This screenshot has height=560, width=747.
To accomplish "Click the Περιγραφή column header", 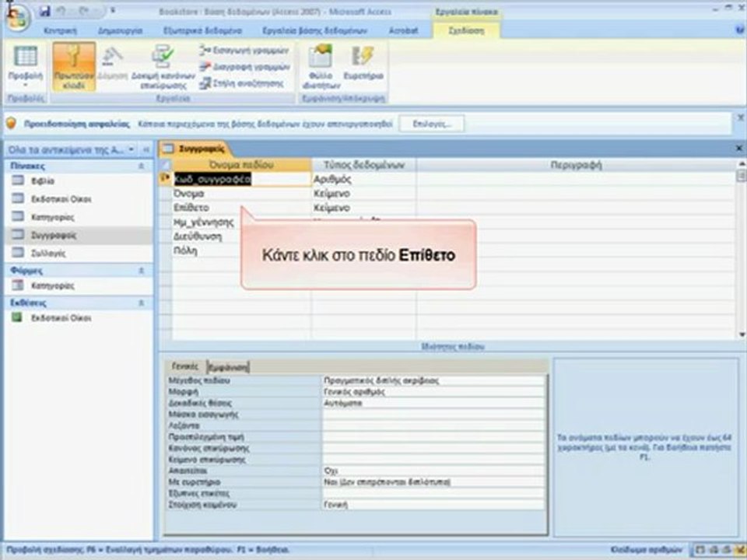I will (x=576, y=165).
